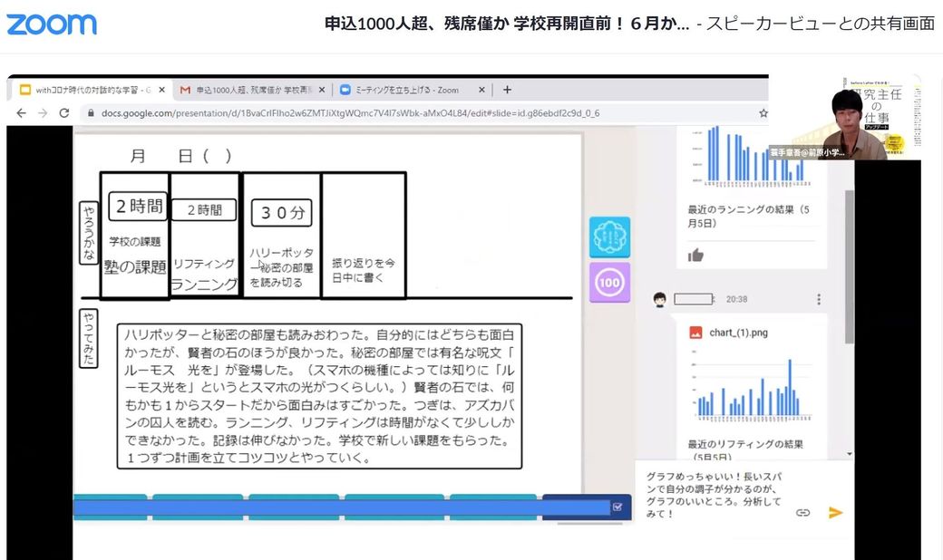The height and width of the screenshot is (560, 943).
Task: Open the three-dot menu beside 20:38
Action: point(819,299)
